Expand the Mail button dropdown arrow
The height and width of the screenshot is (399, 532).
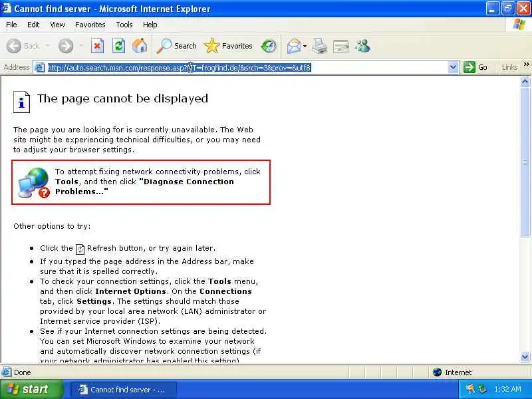[x=305, y=46]
